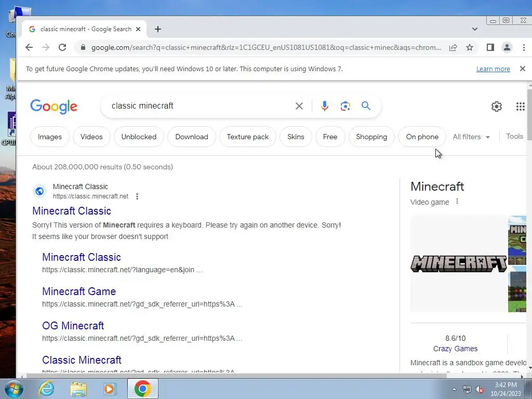The image size is (532, 399).
Task: Filter results by Images
Action: click(x=50, y=137)
